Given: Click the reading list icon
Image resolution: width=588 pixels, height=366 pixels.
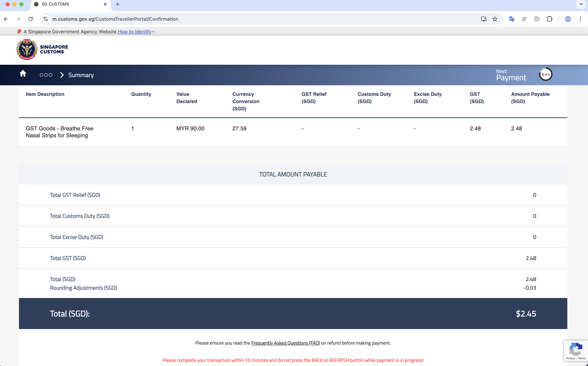Looking at the screenshot, I should 524,19.
